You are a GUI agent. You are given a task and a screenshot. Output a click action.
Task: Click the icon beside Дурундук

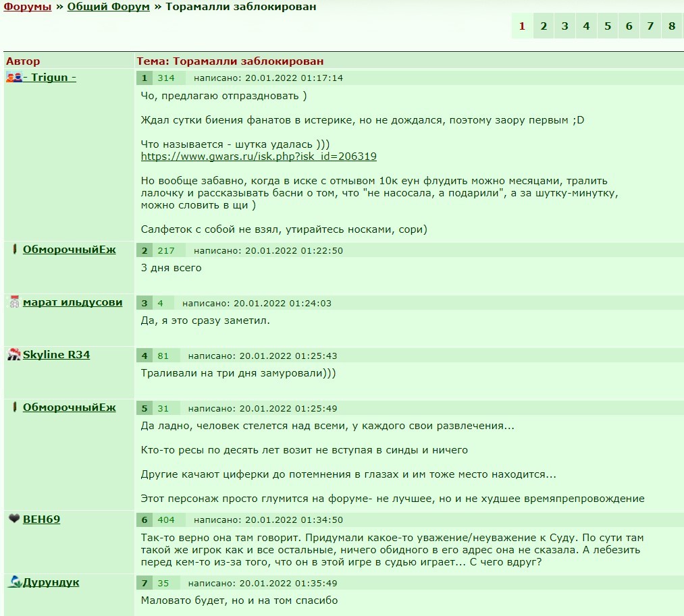click(x=15, y=582)
